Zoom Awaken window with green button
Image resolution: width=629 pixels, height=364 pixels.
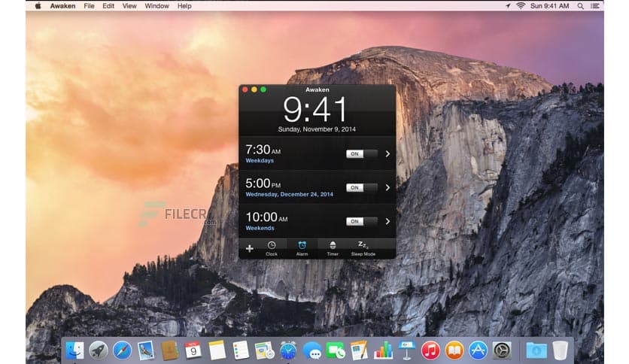(x=263, y=89)
